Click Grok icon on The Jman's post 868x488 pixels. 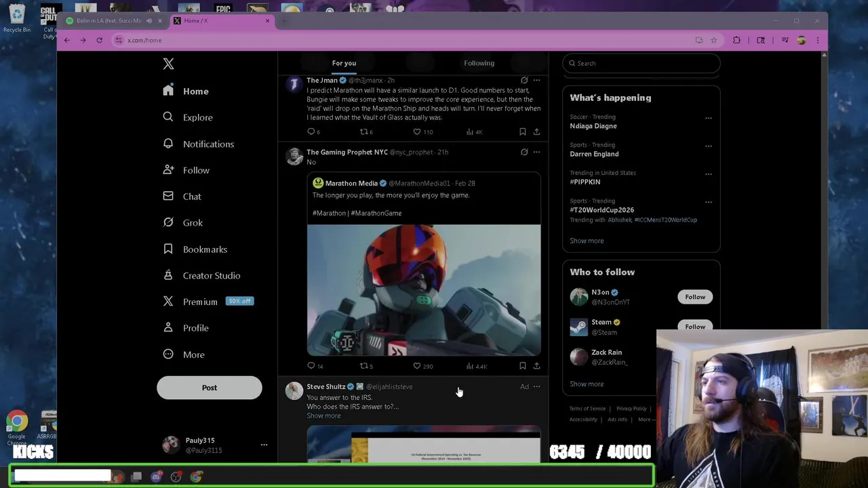click(524, 80)
